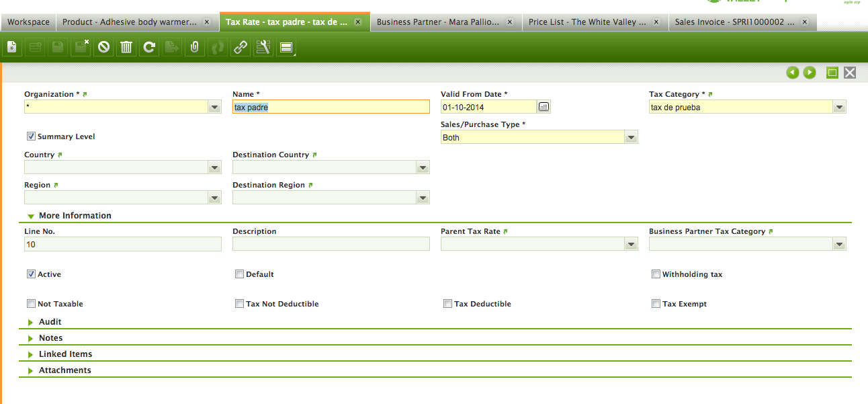The height and width of the screenshot is (404, 868).
Task: Check the Tax Not Deductible checkbox
Action: 239,304
